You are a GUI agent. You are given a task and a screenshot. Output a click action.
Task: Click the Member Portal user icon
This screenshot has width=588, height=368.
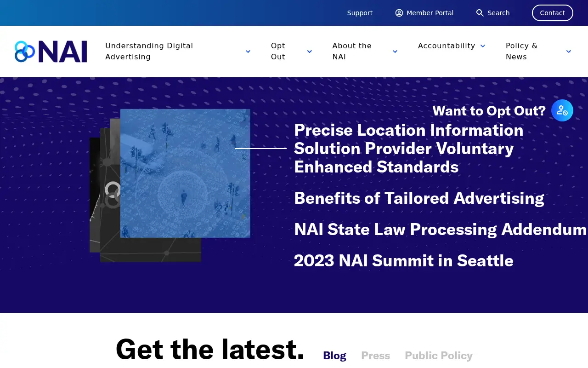coord(399,13)
